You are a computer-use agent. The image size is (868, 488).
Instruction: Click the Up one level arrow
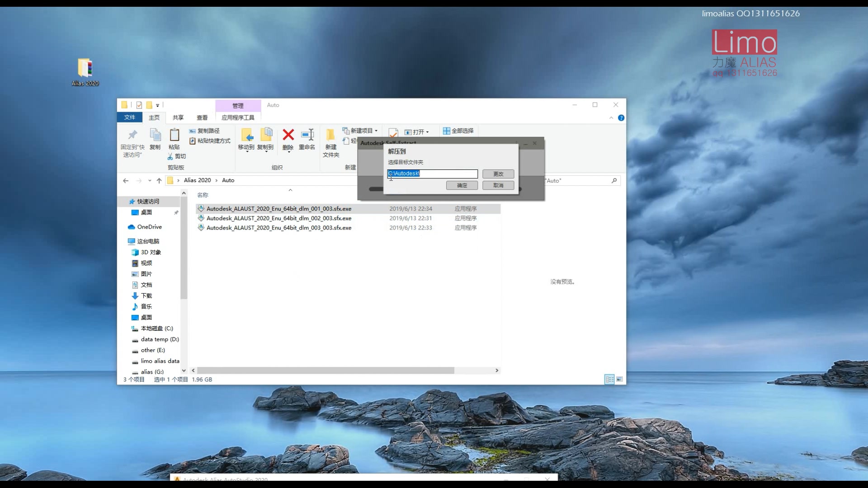coord(159,181)
